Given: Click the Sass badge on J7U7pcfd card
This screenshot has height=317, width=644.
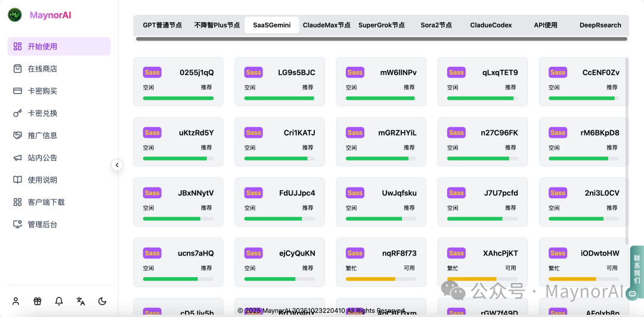Looking at the screenshot, I should pos(456,193).
